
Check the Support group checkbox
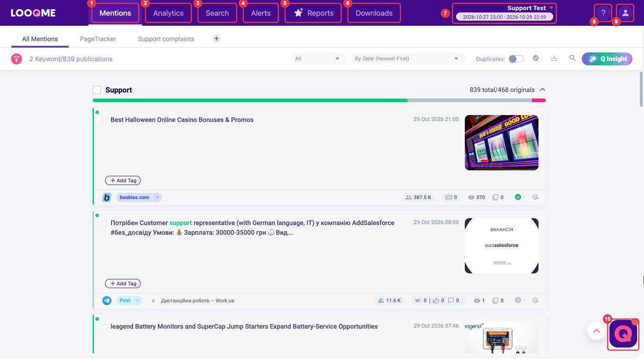point(97,90)
